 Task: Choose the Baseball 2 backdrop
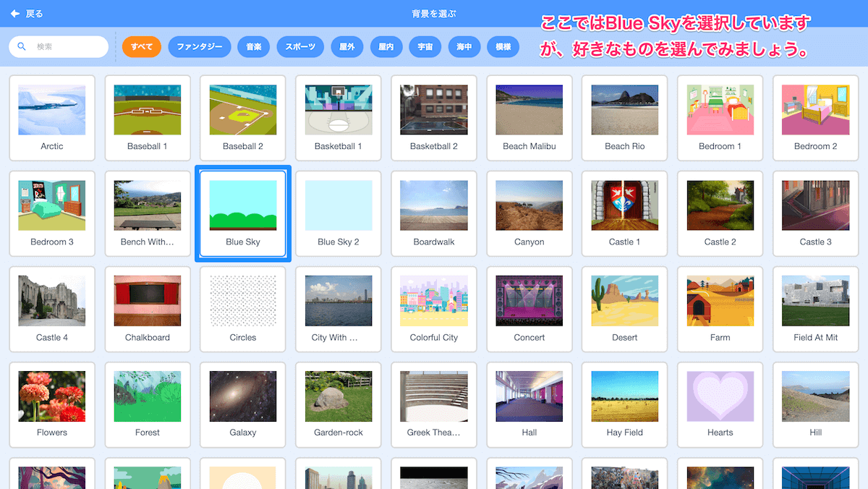point(243,118)
